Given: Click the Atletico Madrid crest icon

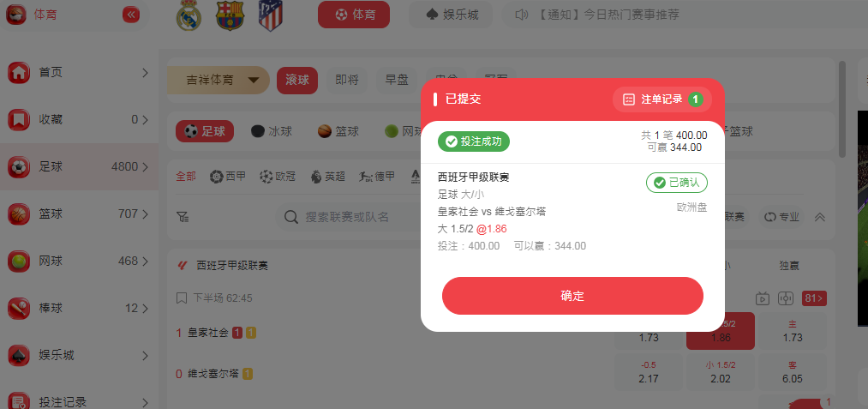Looking at the screenshot, I should coord(271,15).
